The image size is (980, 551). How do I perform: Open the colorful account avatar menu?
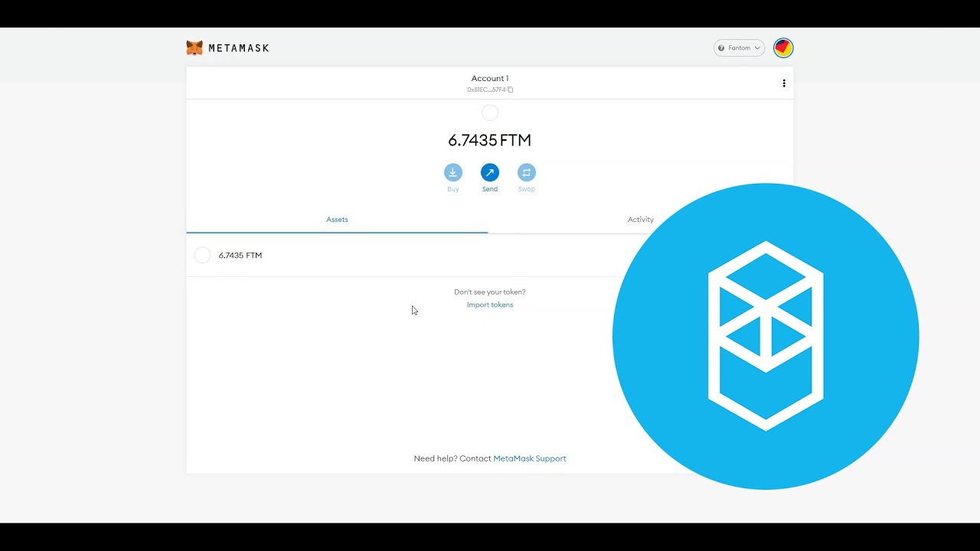[x=783, y=48]
